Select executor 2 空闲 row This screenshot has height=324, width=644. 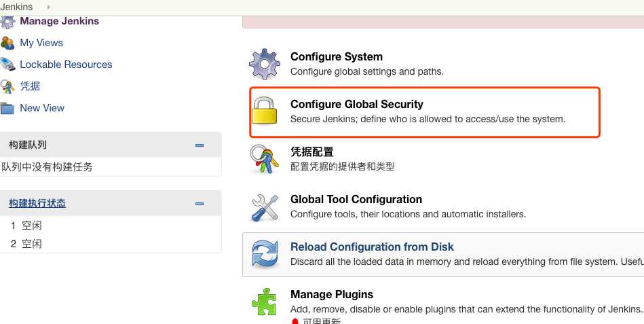pyautogui.click(x=111, y=244)
